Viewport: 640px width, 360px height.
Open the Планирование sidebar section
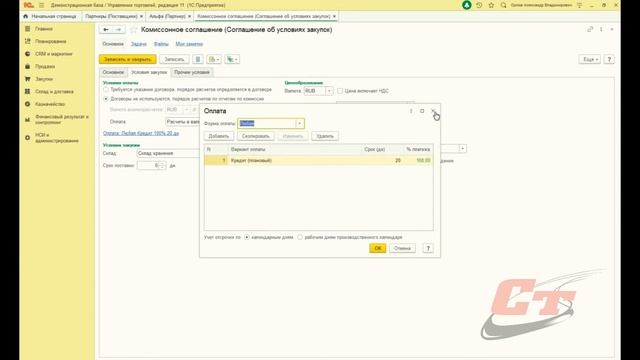(x=51, y=41)
